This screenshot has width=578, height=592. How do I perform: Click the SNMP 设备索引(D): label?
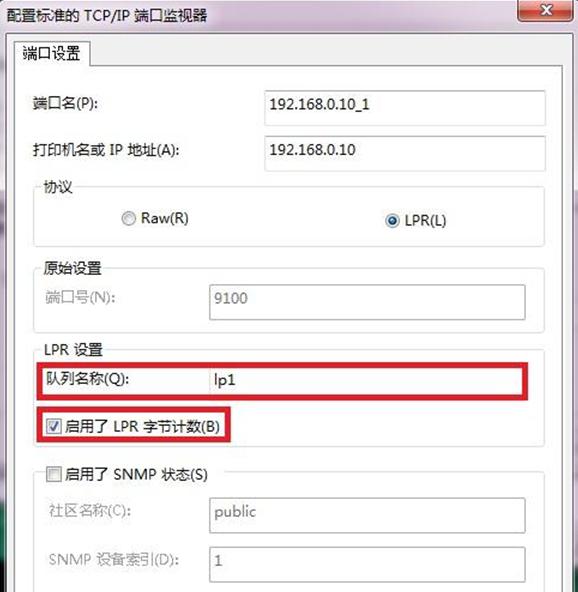point(114,560)
